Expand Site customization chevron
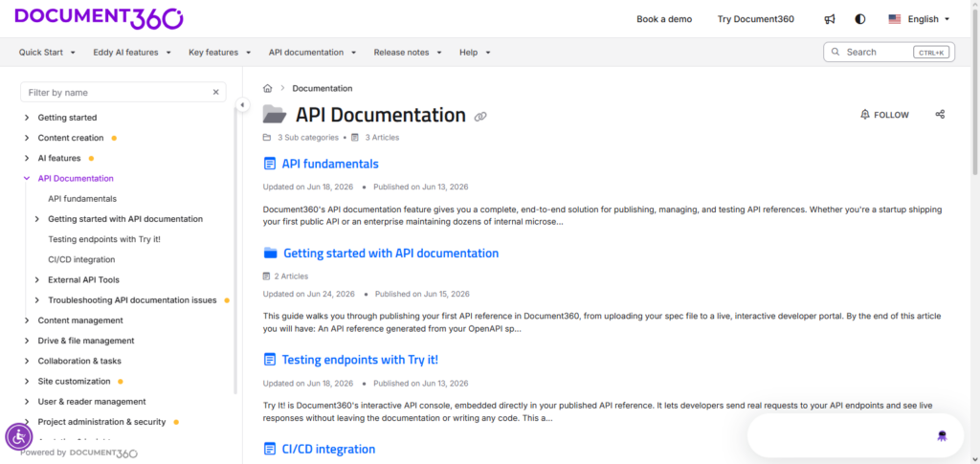 point(26,382)
